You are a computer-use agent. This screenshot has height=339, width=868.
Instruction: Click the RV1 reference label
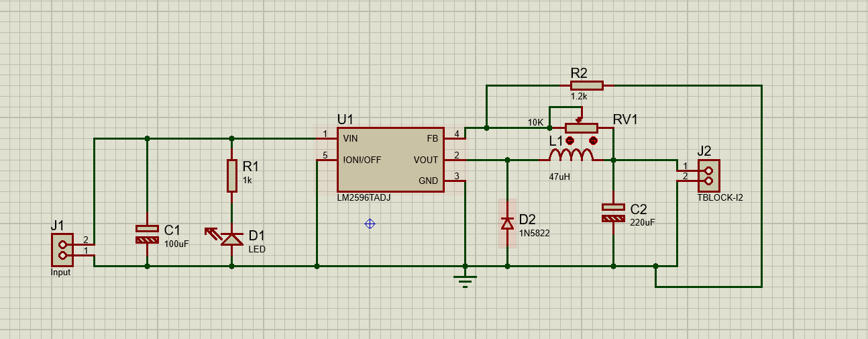[625, 119]
